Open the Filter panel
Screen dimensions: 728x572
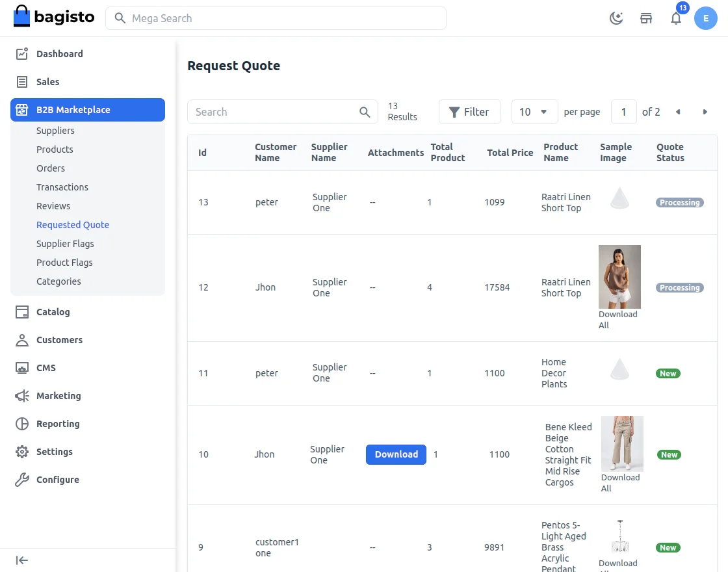coord(469,112)
